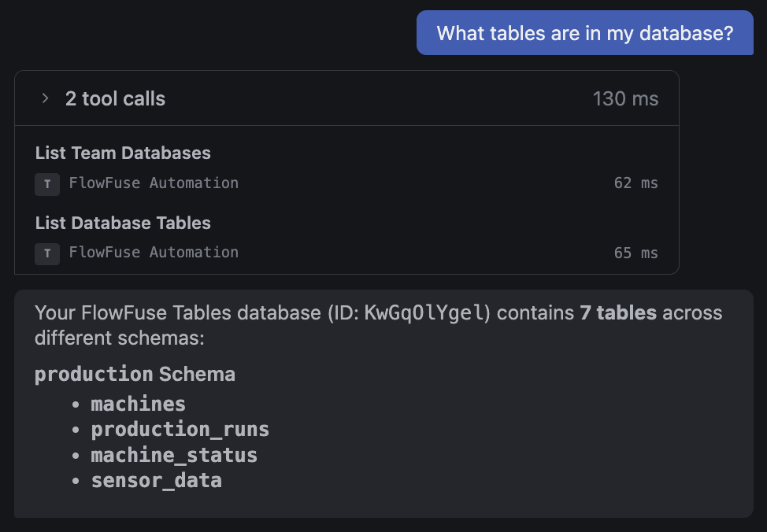
Task: Click the machines table name
Action: 139,405
